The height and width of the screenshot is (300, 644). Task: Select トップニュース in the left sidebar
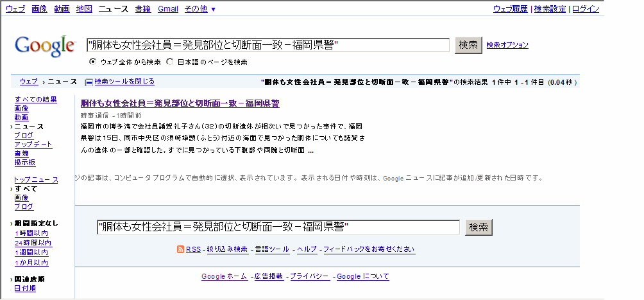[36, 180]
